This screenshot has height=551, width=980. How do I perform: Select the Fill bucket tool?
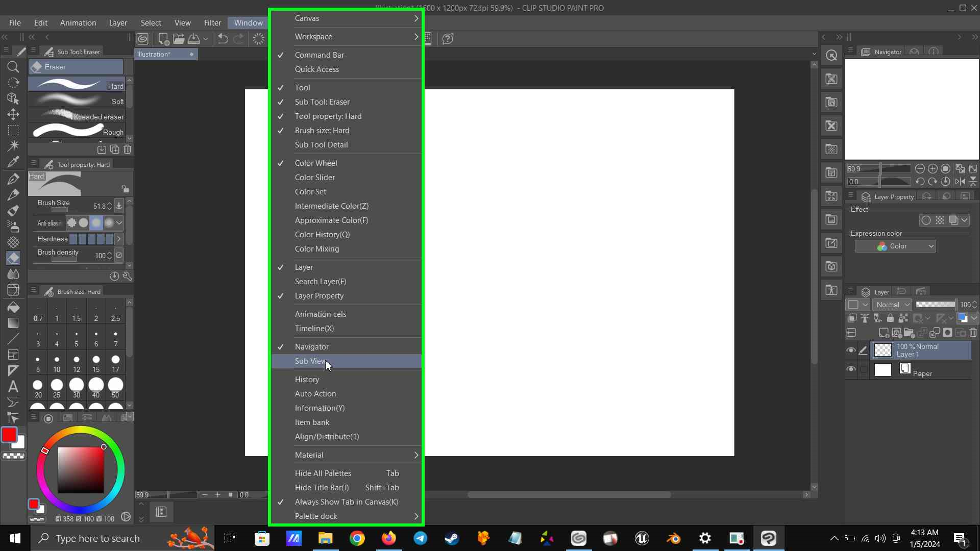click(x=13, y=307)
